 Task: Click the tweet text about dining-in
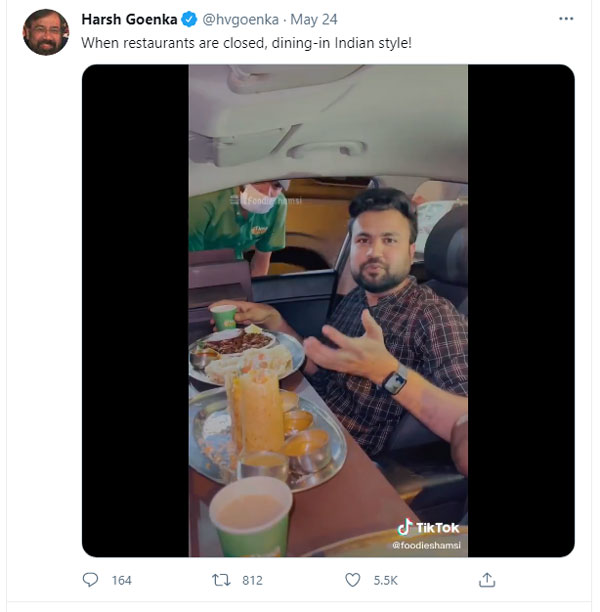tap(260, 43)
